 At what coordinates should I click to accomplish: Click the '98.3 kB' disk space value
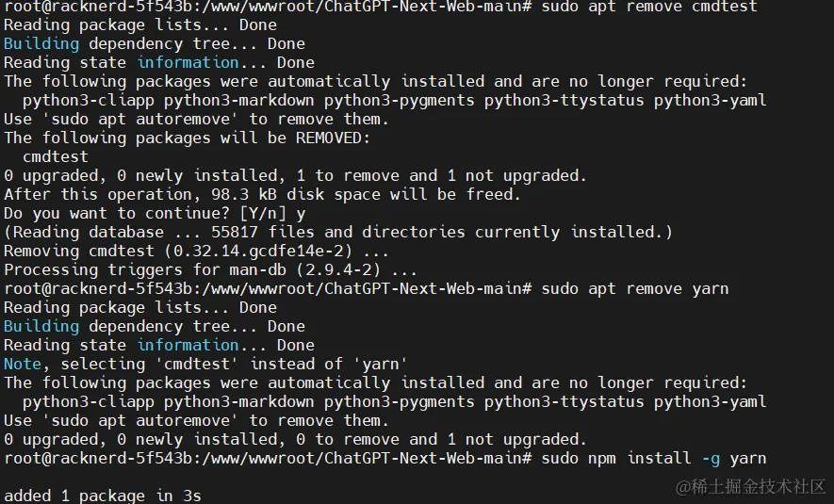coord(244,194)
